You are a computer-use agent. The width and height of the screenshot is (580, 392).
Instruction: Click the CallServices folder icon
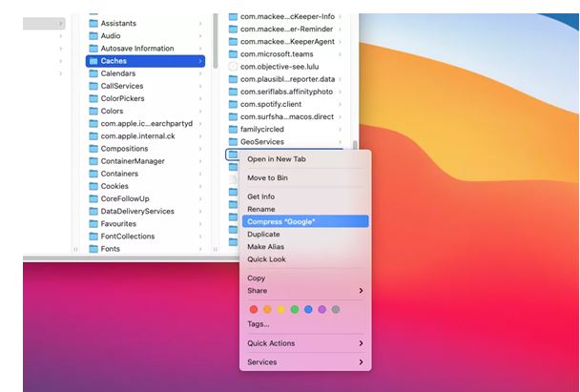pyautogui.click(x=93, y=86)
